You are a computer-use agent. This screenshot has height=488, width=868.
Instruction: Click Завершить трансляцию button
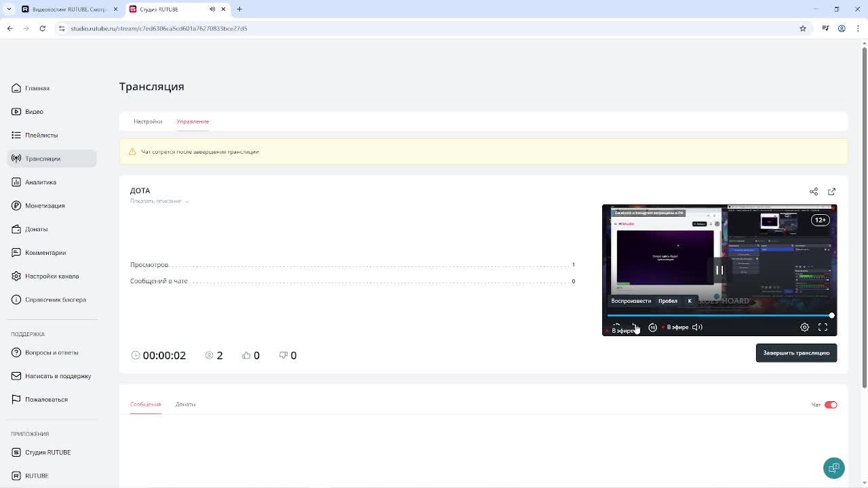coord(796,353)
